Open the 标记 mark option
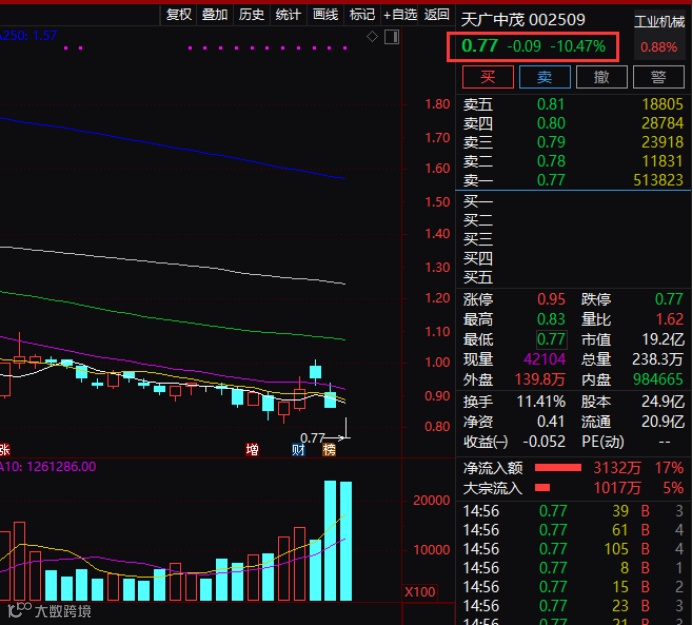Image resolution: width=693 pixels, height=625 pixels. (362, 15)
